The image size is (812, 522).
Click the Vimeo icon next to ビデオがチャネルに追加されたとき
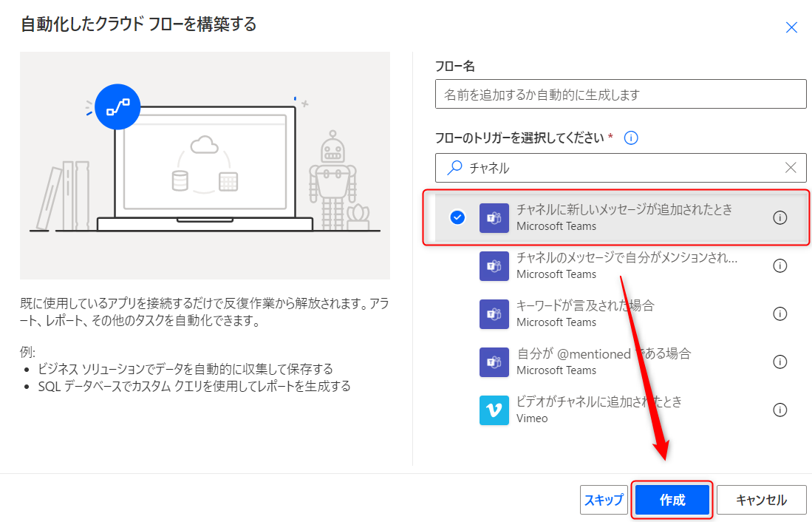coord(494,409)
